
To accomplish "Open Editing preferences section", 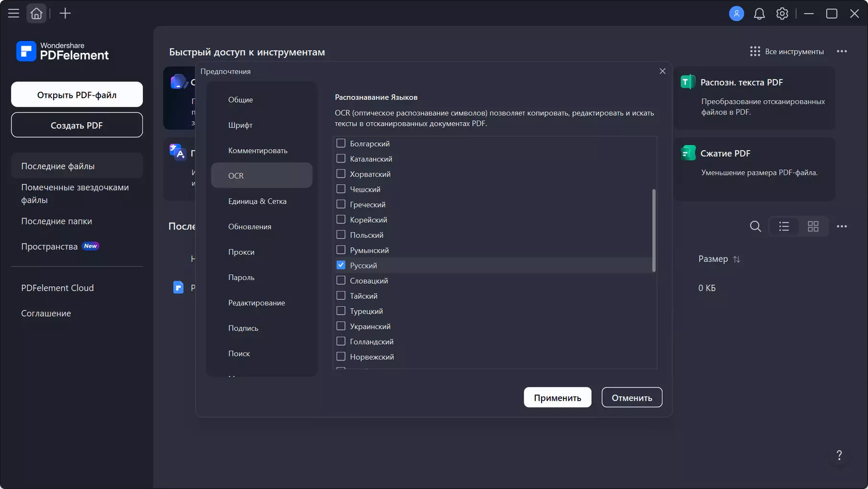I will [x=262, y=303].
